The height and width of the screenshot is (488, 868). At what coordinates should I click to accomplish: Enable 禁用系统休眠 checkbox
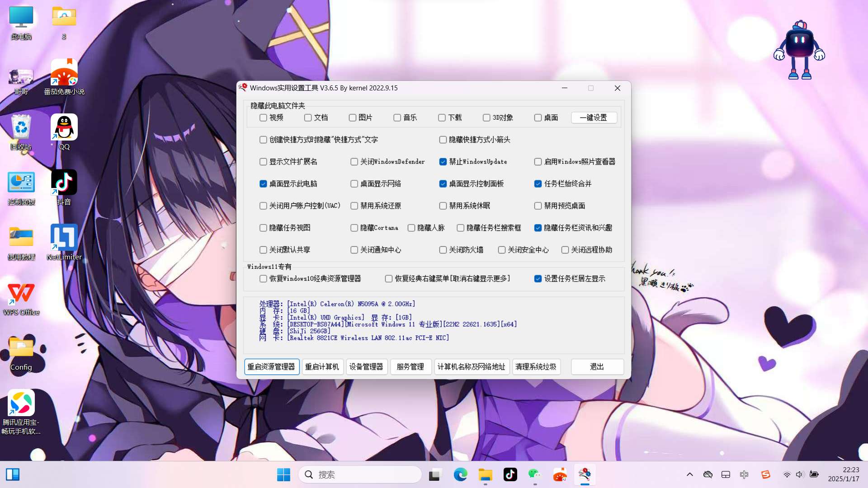(443, 206)
